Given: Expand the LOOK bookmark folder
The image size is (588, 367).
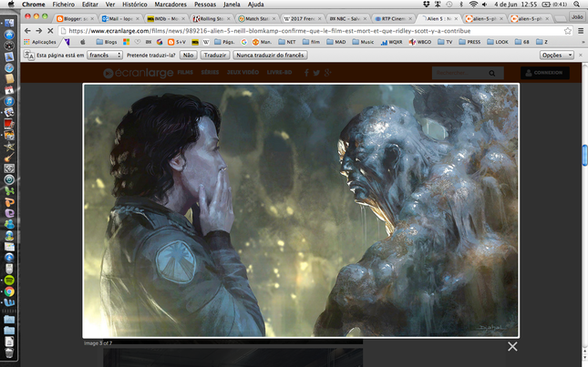Looking at the screenshot, I should 498,42.
